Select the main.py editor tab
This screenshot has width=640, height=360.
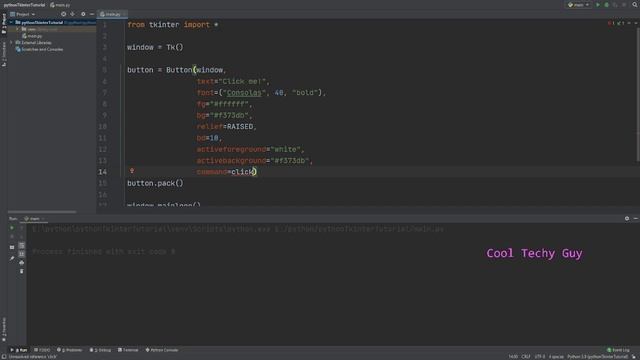point(111,14)
